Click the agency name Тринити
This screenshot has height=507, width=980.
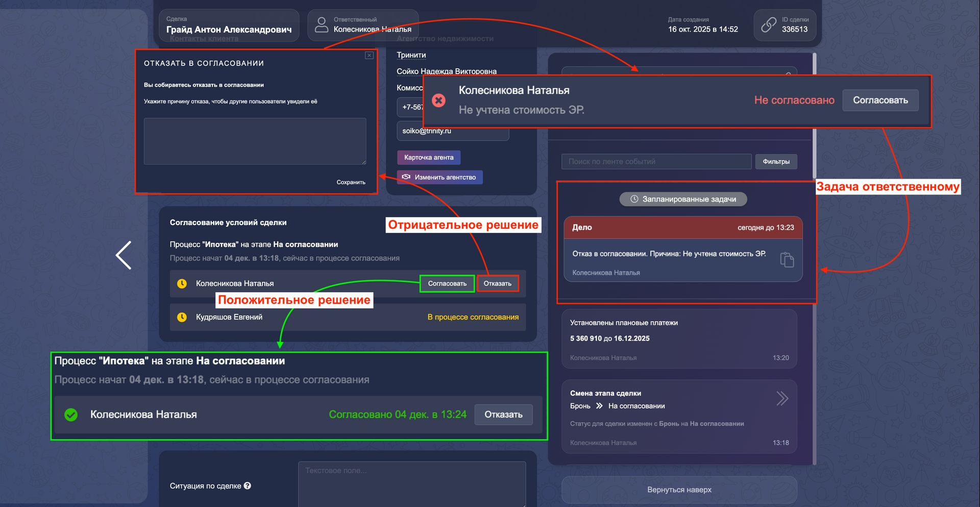tap(411, 55)
